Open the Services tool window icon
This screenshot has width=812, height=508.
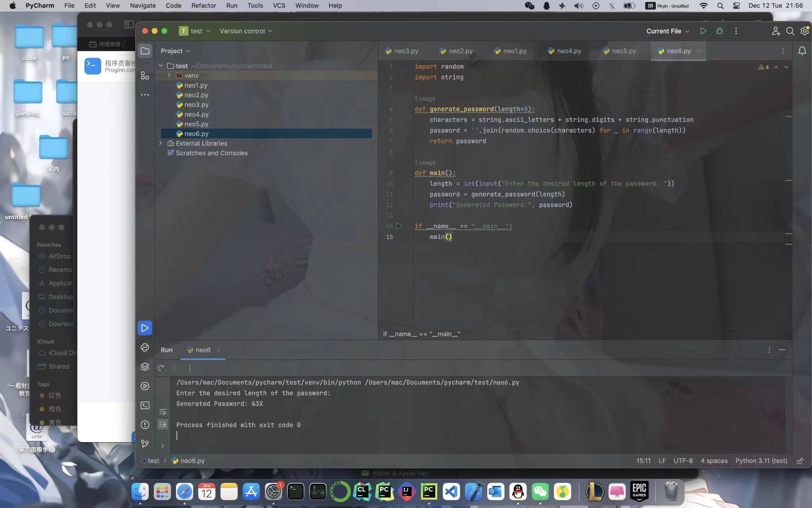click(x=145, y=386)
